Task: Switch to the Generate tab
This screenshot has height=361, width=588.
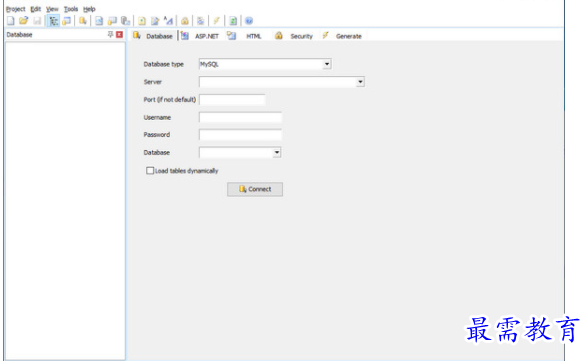Action: coord(342,36)
